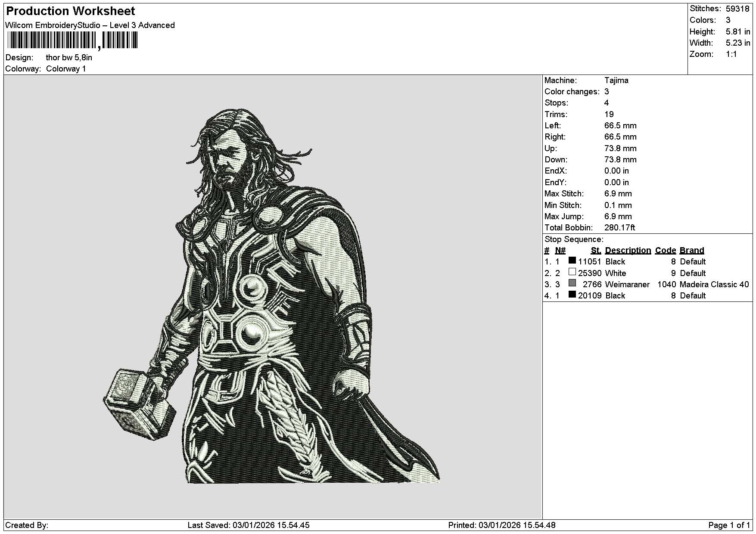This screenshot has height=534, width=756.
Task: Click the "Weimaraner" thread description
Action: [627, 285]
